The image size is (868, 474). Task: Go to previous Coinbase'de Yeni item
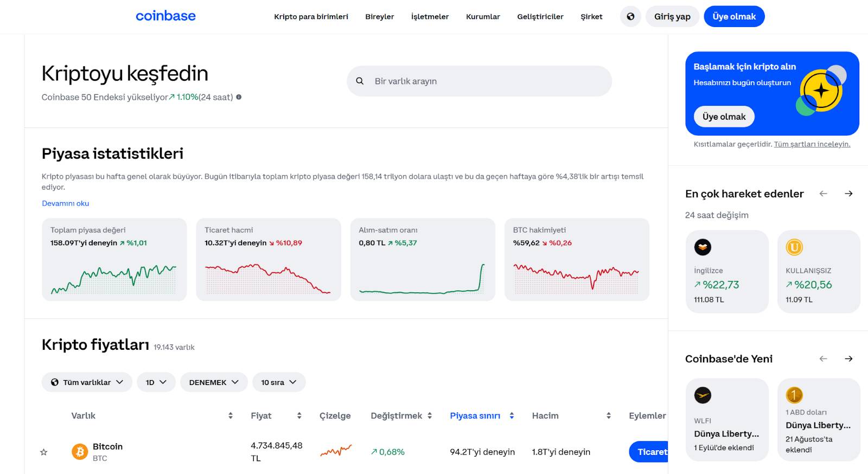pos(823,358)
